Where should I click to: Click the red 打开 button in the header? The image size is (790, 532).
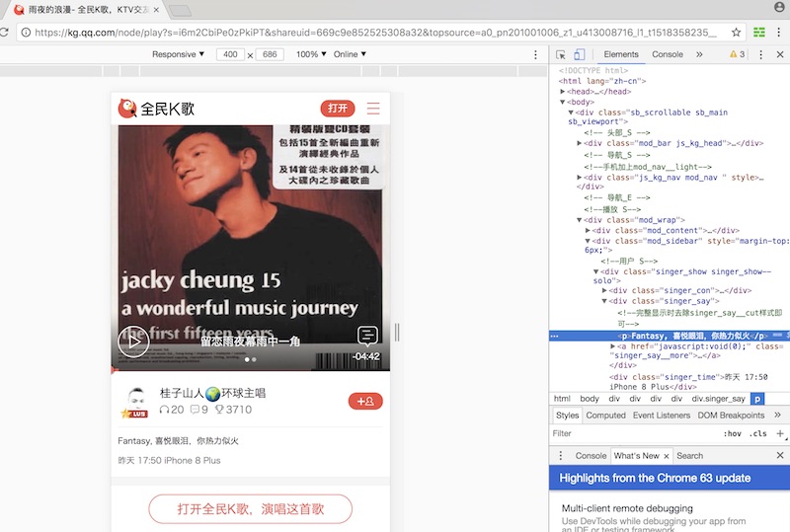338,109
